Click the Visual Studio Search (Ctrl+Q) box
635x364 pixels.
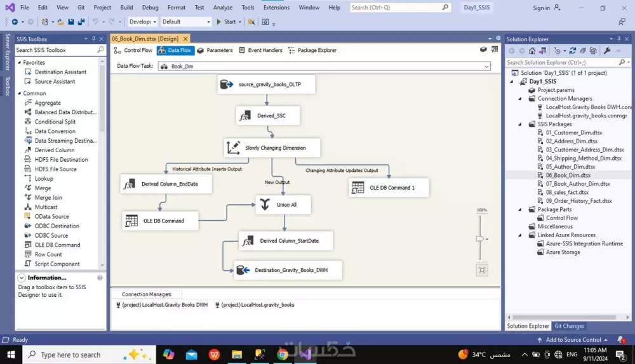point(400,7)
